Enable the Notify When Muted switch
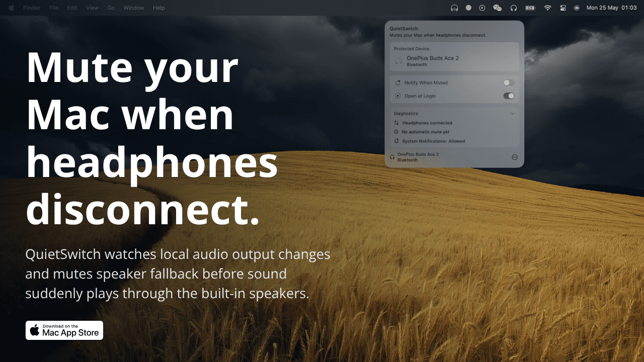Viewport: 644px width, 362px height. coord(509,82)
